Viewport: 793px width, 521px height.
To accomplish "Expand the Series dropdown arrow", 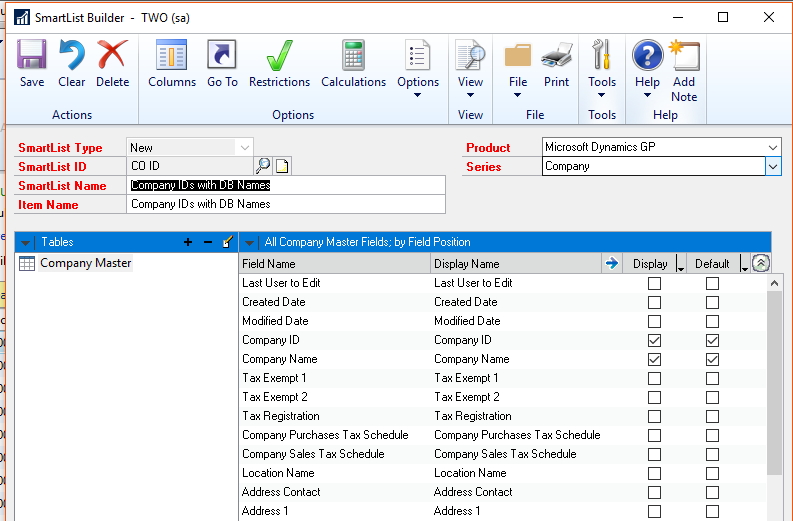I will [x=772, y=167].
